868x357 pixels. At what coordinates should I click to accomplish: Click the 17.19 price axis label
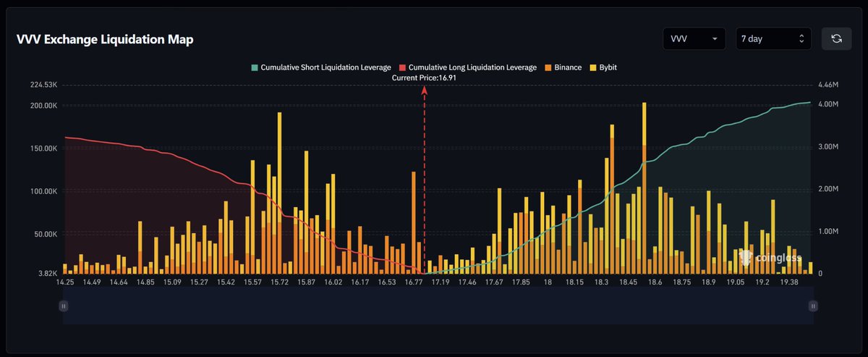point(440,282)
